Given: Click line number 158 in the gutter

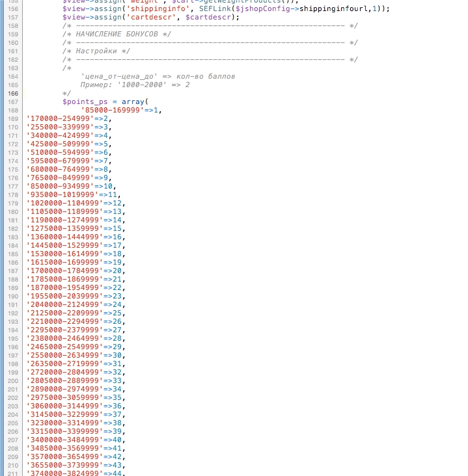Looking at the screenshot, I should (13, 25).
